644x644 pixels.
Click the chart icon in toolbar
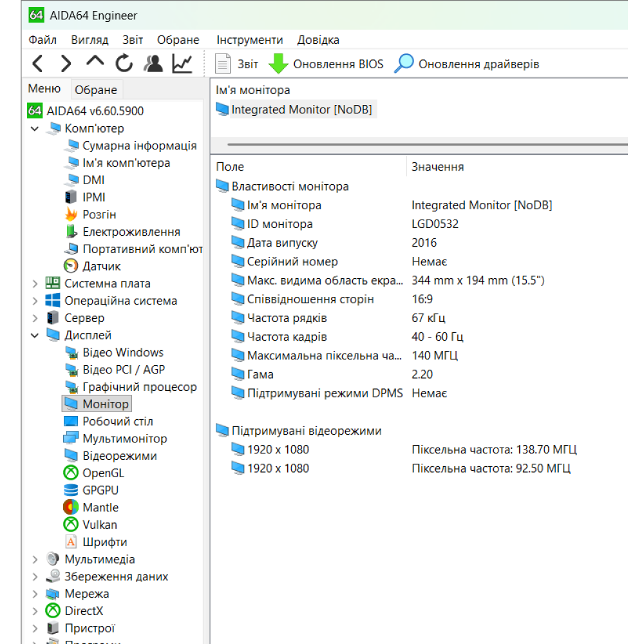click(182, 63)
